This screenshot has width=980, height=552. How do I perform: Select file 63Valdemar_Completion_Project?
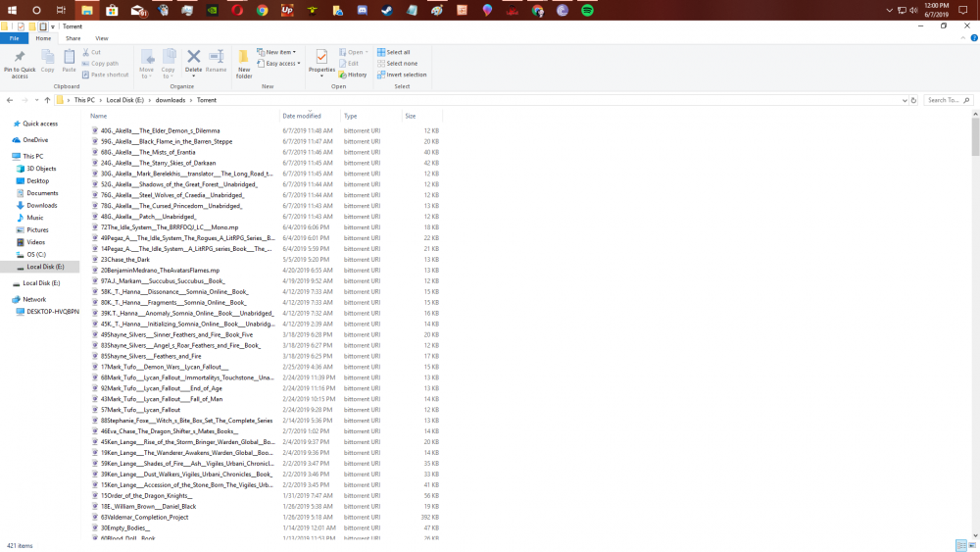tap(144, 517)
